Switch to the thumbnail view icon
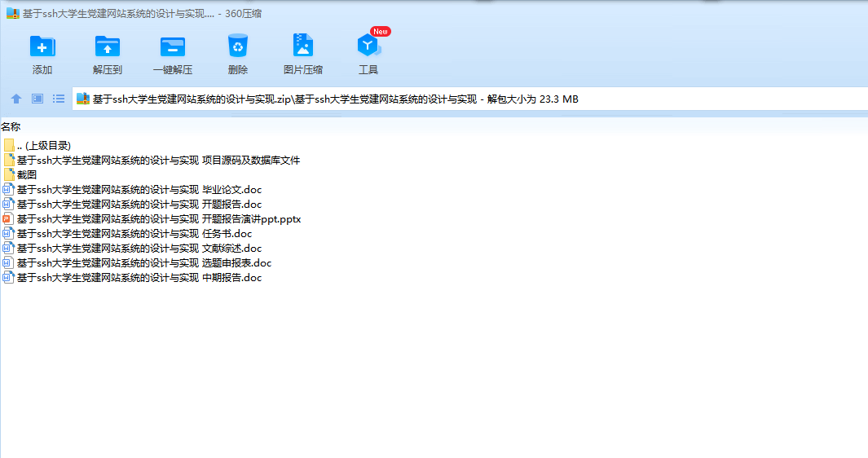Screen dimensions: 868x458 (x=37, y=99)
